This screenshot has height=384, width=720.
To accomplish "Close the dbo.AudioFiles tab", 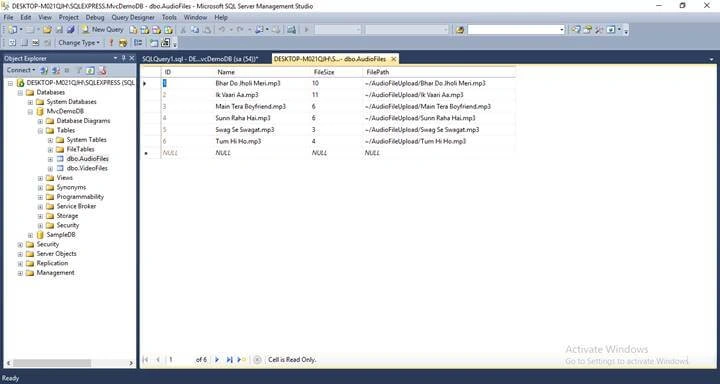I will coord(393,59).
